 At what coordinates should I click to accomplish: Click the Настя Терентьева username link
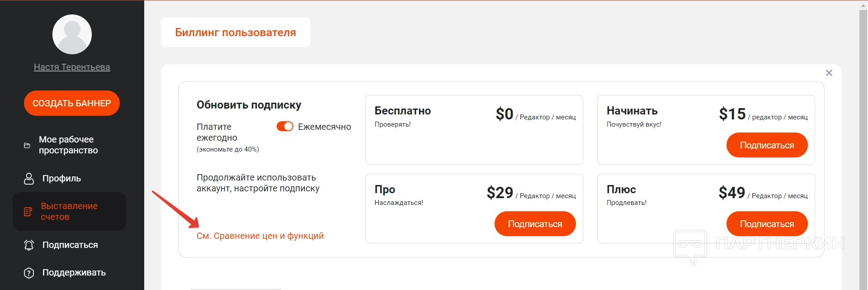pos(72,67)
